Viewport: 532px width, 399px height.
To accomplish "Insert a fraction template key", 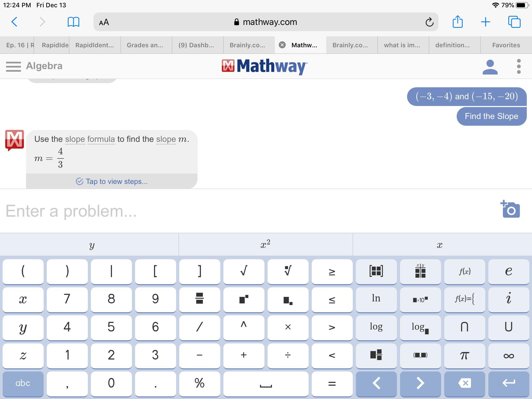I will click(x=199, y=299).
